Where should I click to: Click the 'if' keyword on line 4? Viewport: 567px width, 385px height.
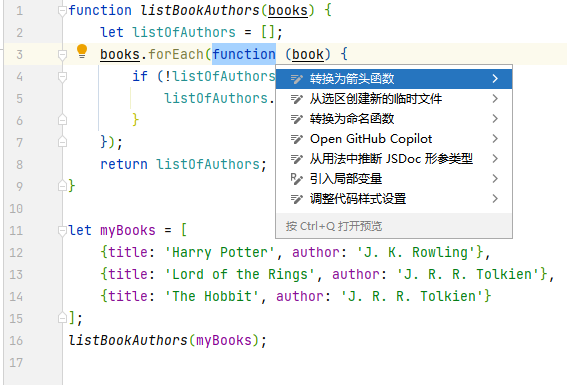(x=140, y=76)
